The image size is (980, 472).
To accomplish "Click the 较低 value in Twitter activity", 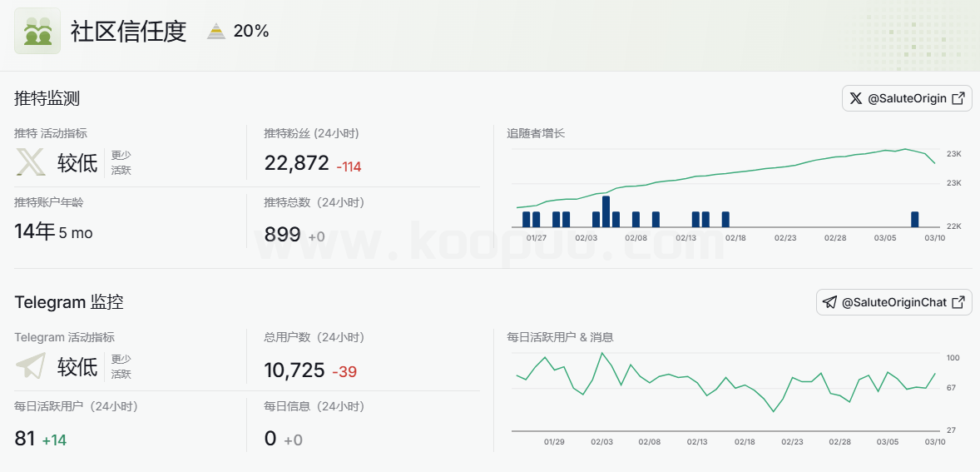I will 77,163.
